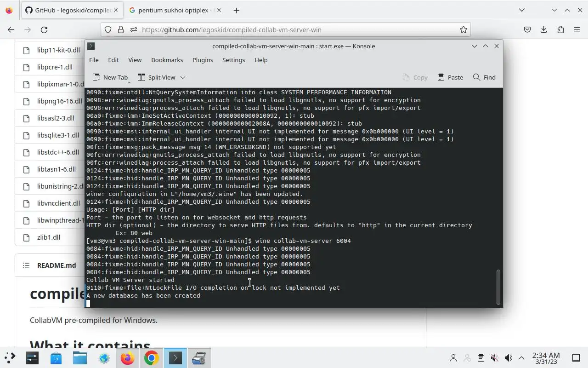Open libtasn1-6.dll file link
This screenshot has height=368, width=588.
click(x=57, y=169)
